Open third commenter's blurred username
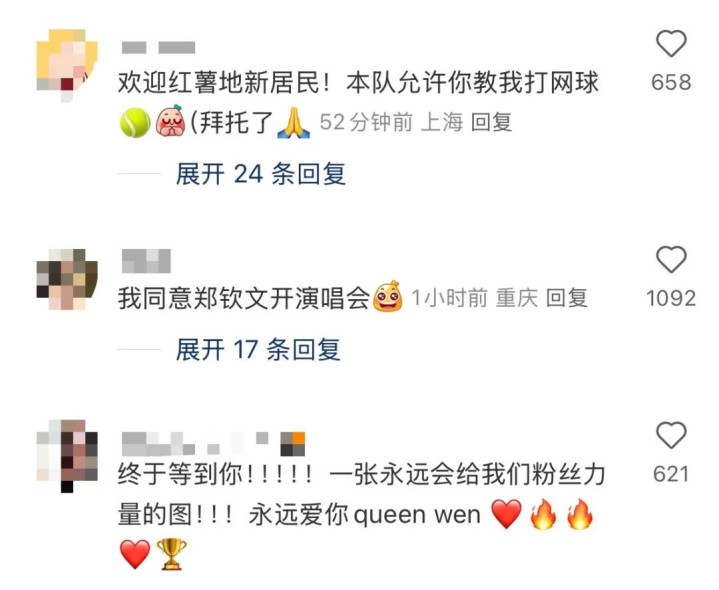 [214, 444]
